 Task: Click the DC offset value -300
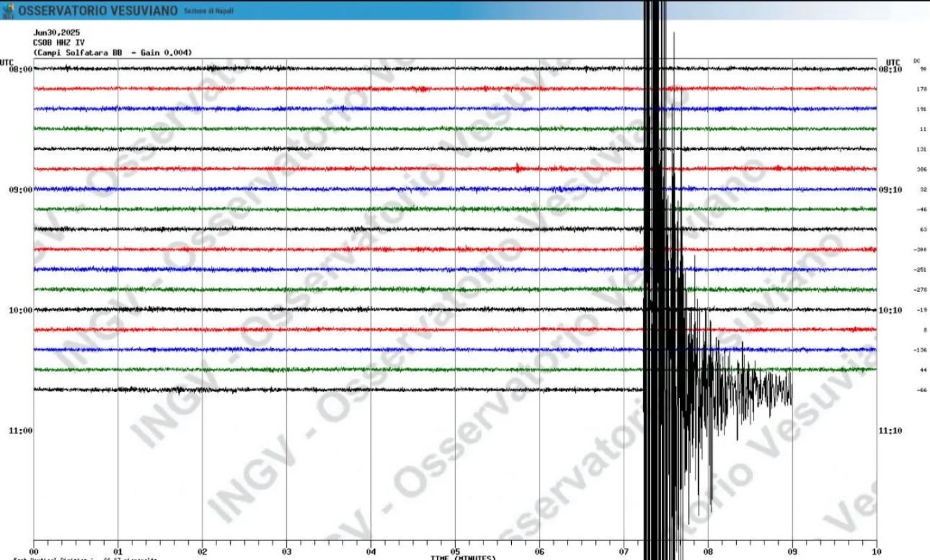click(x=920, y=249)
